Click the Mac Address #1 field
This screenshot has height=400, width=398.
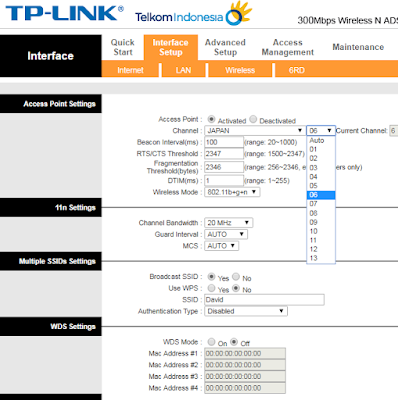[245, 354]
